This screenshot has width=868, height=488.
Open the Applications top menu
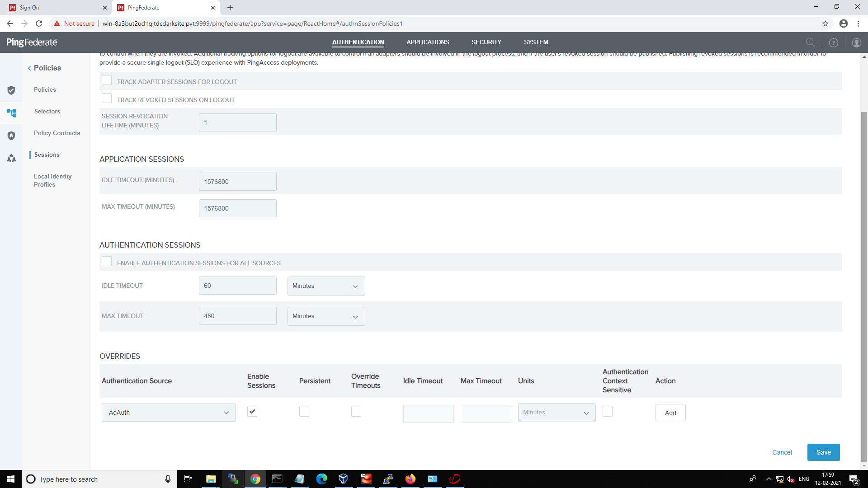[428, 42]
